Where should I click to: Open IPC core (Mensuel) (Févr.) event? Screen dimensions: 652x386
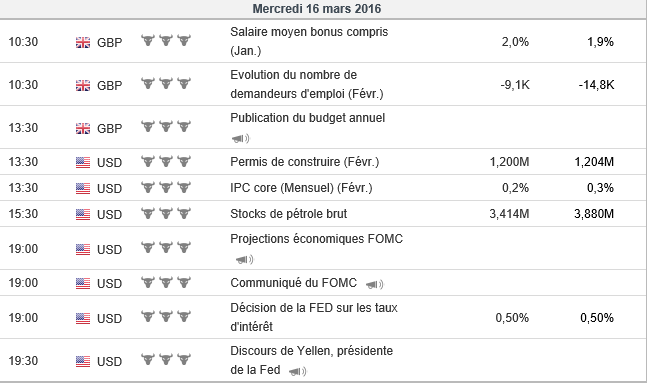[301, 188]
